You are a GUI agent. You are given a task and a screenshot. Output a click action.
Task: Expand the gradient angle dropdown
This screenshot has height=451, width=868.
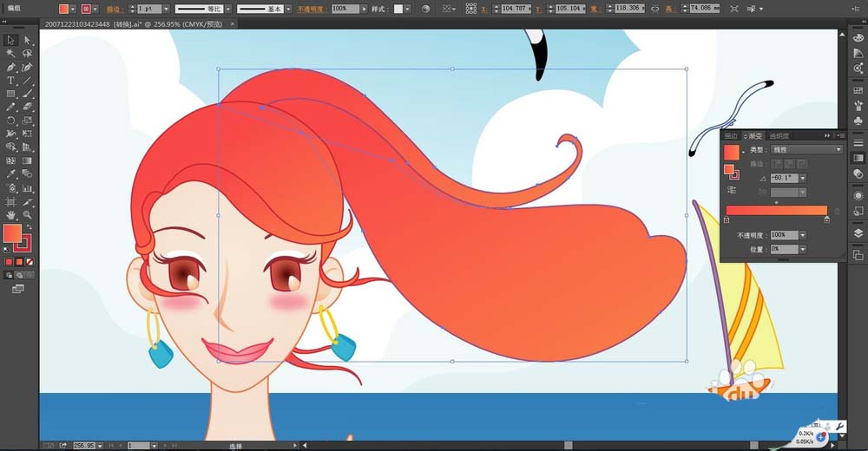click(x=803, y=178)
